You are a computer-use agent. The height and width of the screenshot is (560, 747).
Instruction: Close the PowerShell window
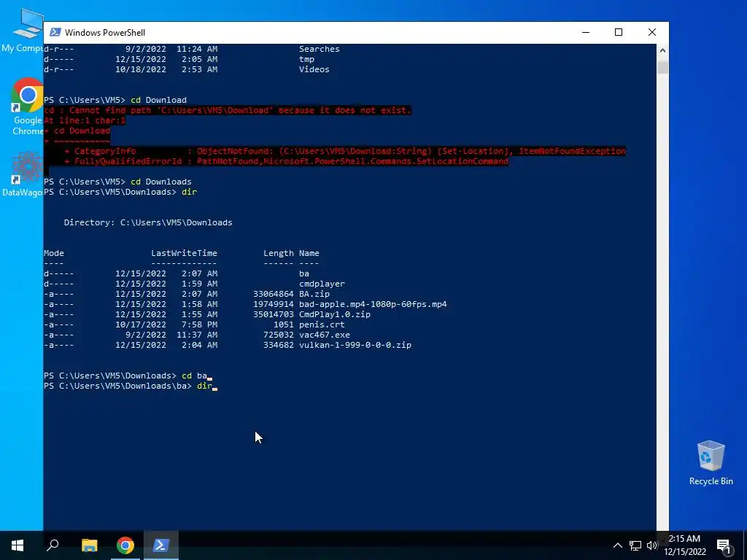click(652, 32)
